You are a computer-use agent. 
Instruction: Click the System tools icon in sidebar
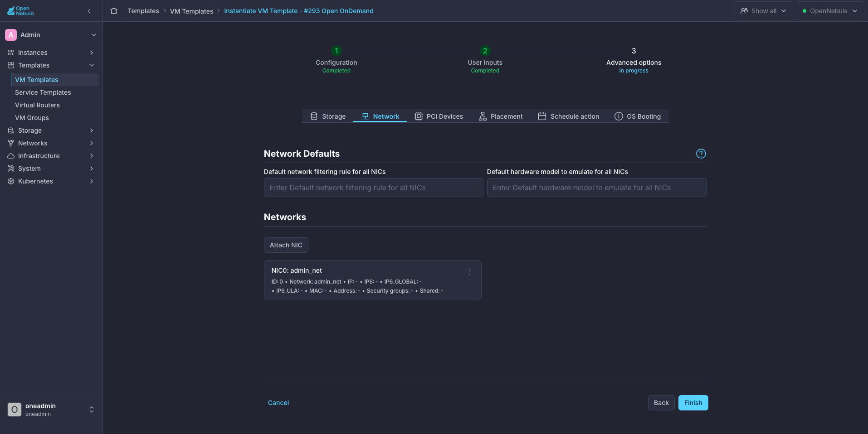[x=11, y=169]
